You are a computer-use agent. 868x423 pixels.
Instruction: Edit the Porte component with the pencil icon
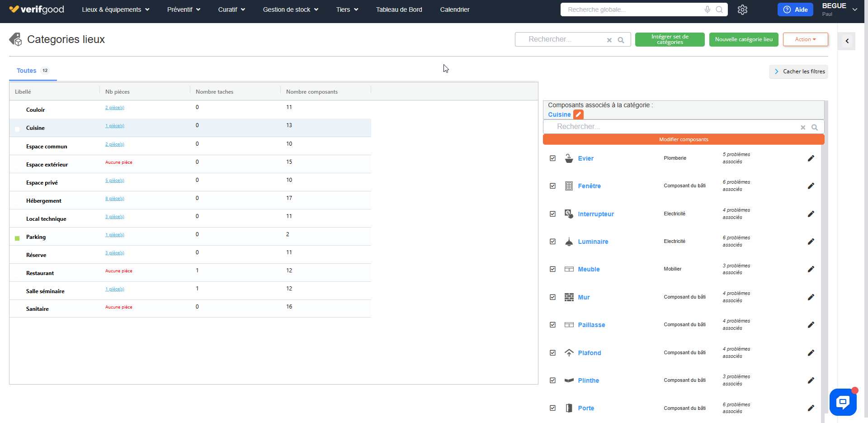click(811, 408)
